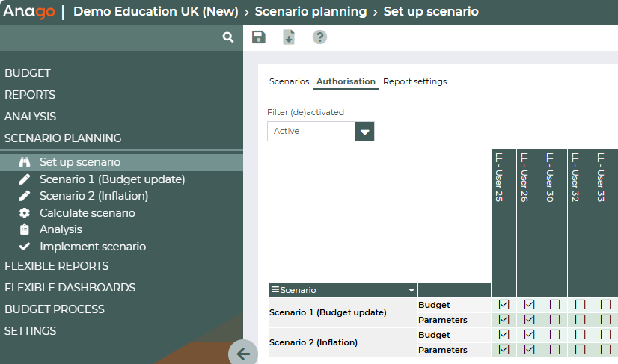618x364 pixels.
Task: Click Scenario planning in the breadcrumb
Action: 310,12
